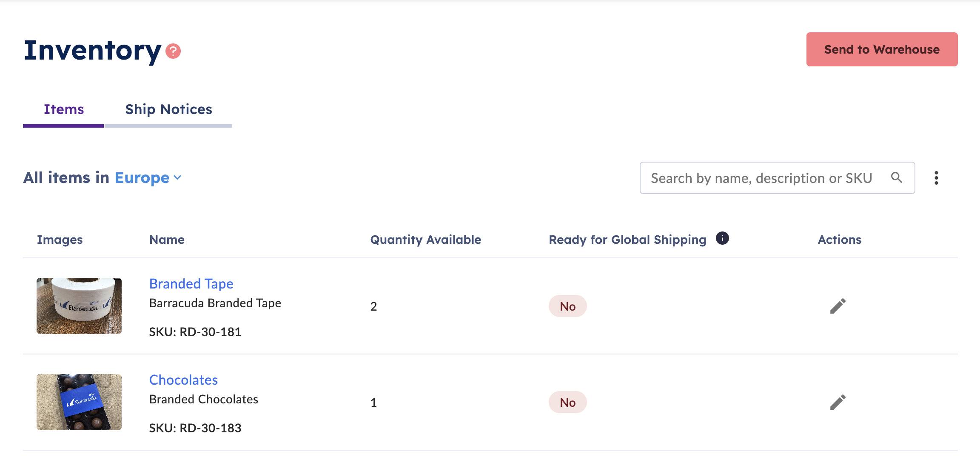This screenshot has width=980, height=457.
Task: Edit Chocolates with the pencil icon
Action: (x=838, y=402)
